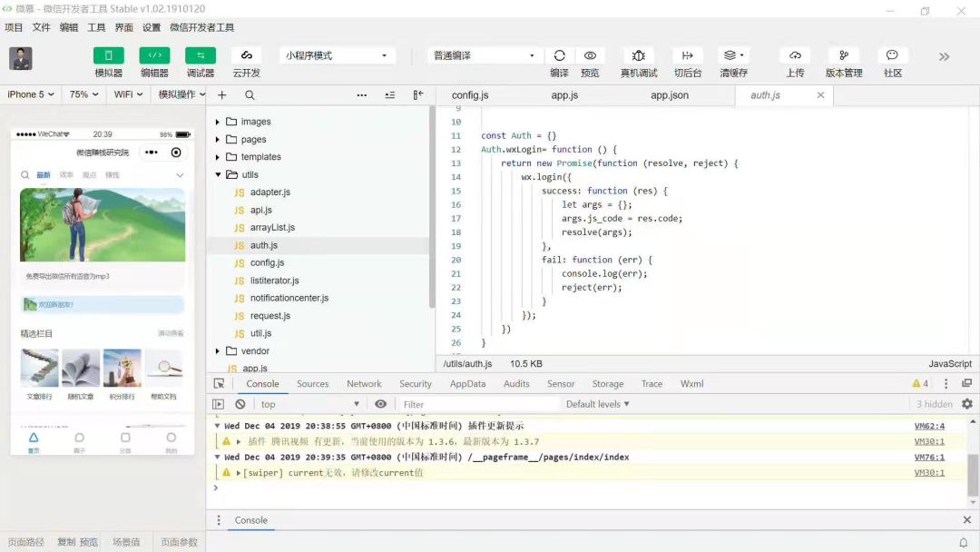The width and height of the screenshot is (980, 552).
Task: Select request.js in file tree
Action: click(269, 316)
